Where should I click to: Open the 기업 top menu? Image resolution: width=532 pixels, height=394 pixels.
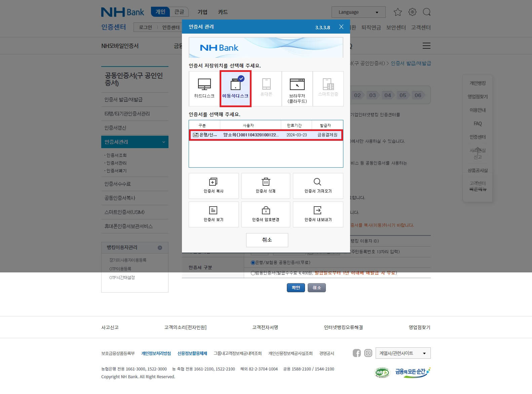tap(202, 12)
